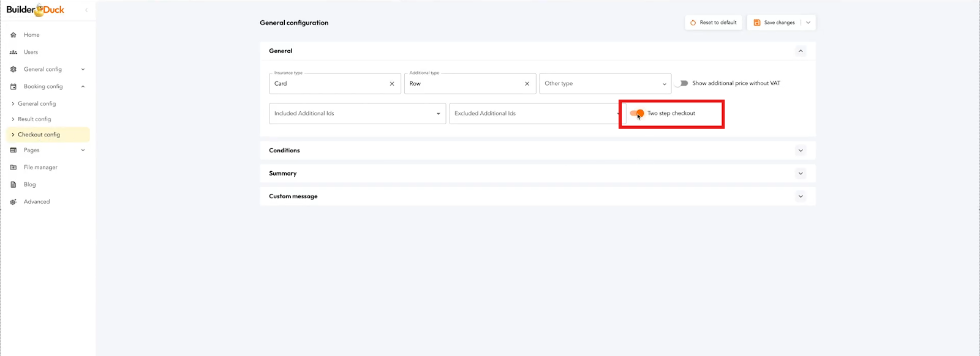Viewport: 980px width, 356px height.
Task: Disable the Two step checkout toggle
Action: click(x=637, y=113)
